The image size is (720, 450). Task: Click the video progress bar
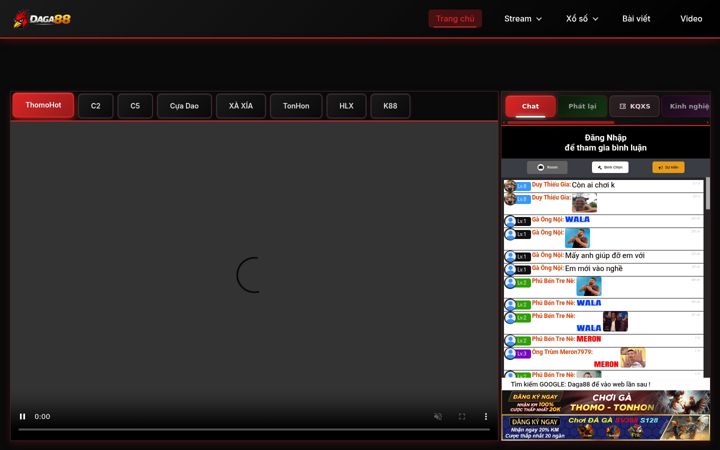(254, 430)
